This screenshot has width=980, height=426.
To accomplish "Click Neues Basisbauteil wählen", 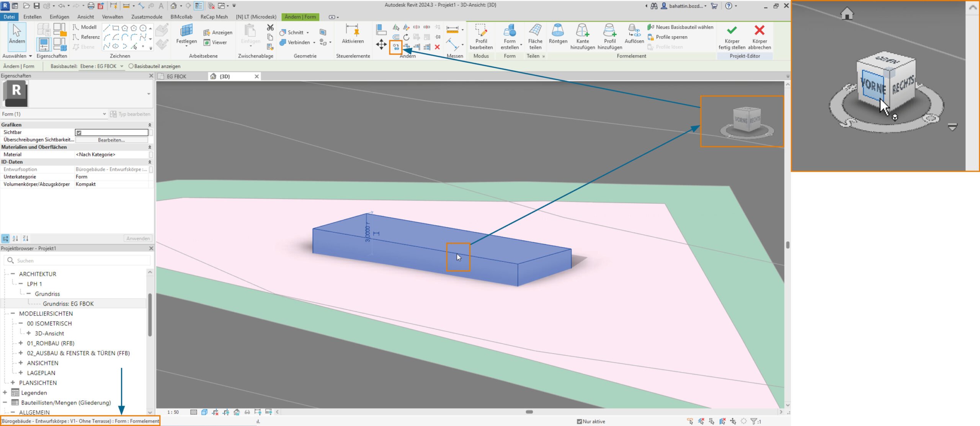I will 680,27.
